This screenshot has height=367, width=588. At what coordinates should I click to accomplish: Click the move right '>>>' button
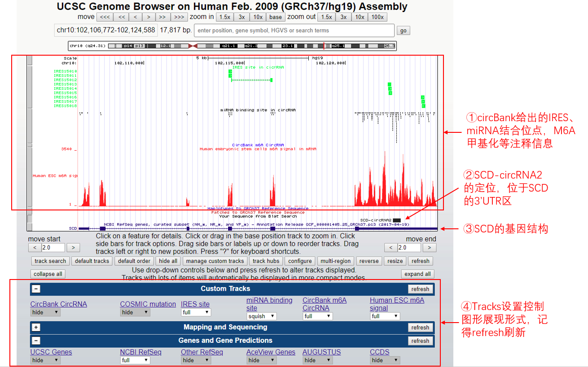pos(179,17)
